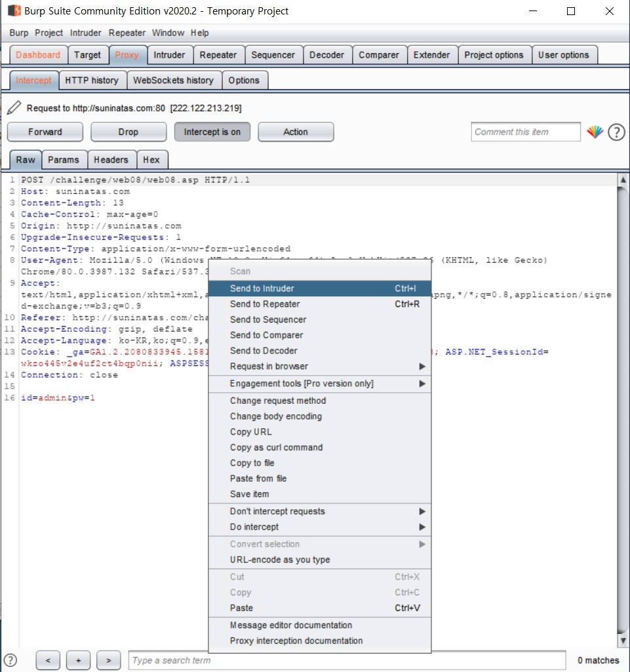Click the Comment this item field

coord(526,132)
